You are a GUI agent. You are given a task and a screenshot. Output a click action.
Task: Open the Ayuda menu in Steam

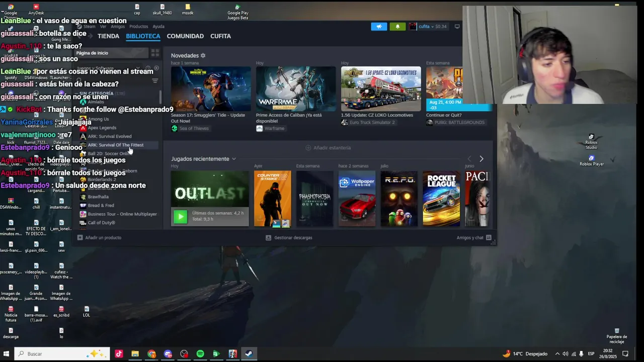point(158,27)
